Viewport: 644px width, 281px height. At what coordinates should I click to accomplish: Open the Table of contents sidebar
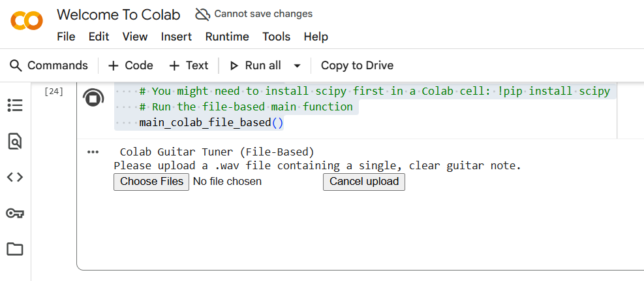[x=14, y=105]
